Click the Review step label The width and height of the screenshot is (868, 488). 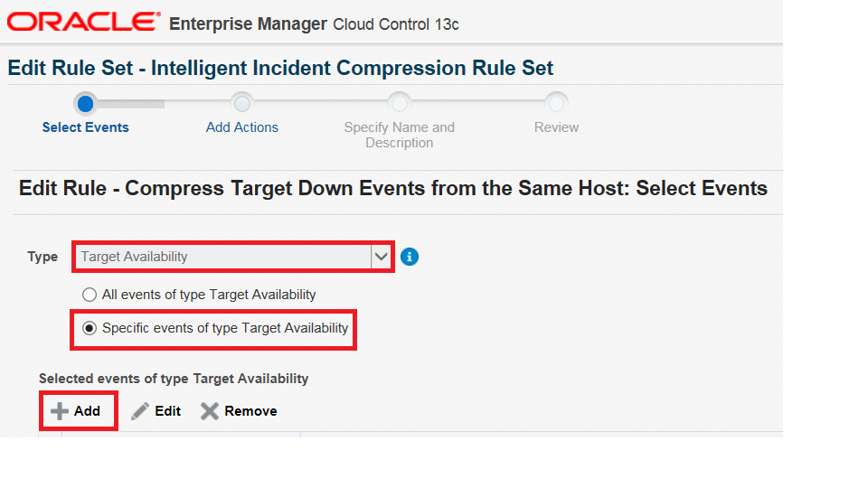(556, 127)
